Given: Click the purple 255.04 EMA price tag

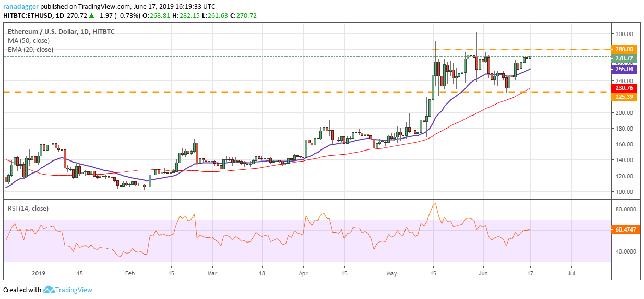Looking at the screenshot, I should point(625,69).
